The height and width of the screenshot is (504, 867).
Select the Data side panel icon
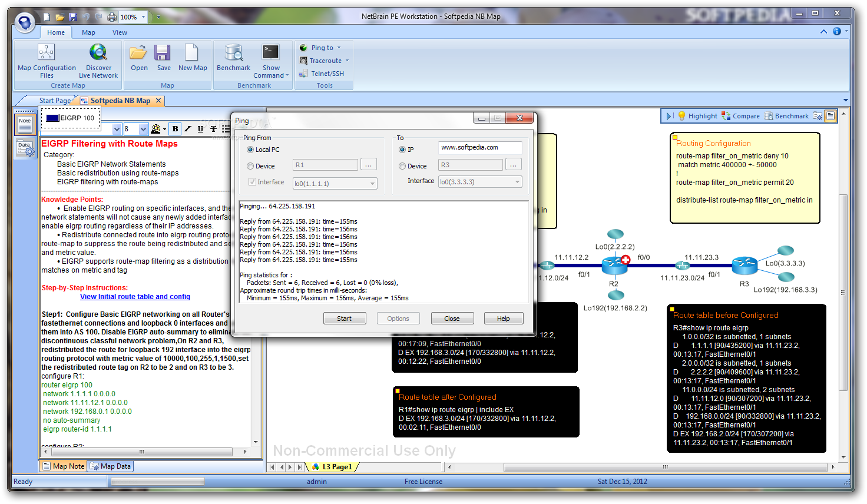coord(25,148)
